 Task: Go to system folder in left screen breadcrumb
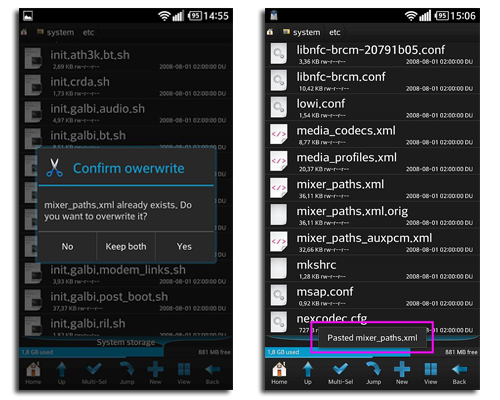coord(60,32)
